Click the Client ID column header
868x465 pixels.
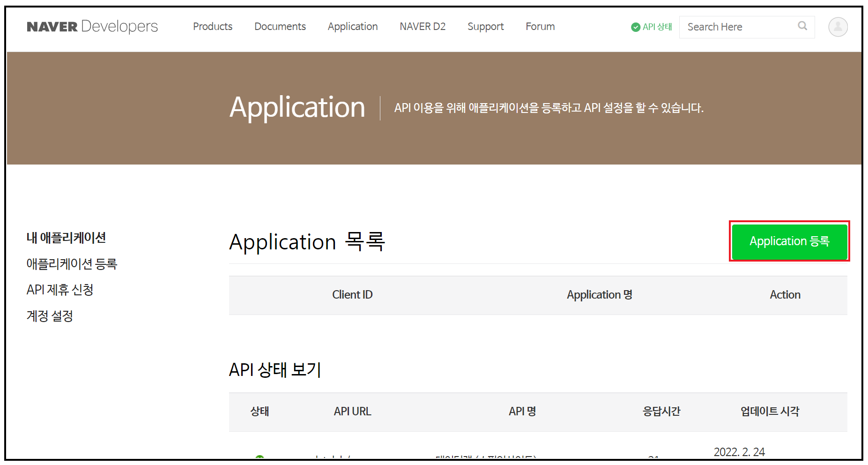coord(352,295)
